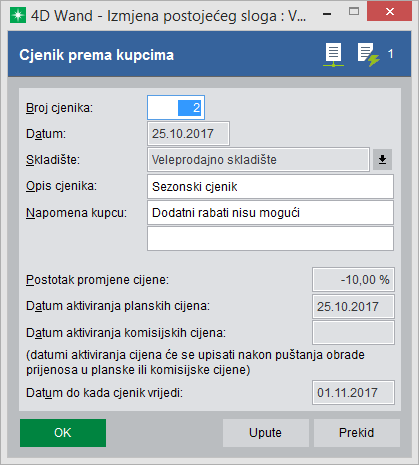
Task: Focus the Broj cjenika field
Action: pos(176,108)
